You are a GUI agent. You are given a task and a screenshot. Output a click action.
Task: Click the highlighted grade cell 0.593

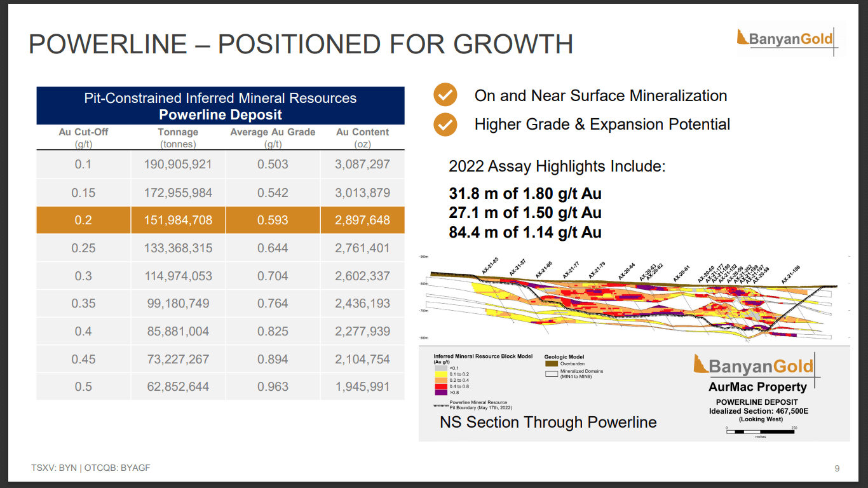point(273,220)
